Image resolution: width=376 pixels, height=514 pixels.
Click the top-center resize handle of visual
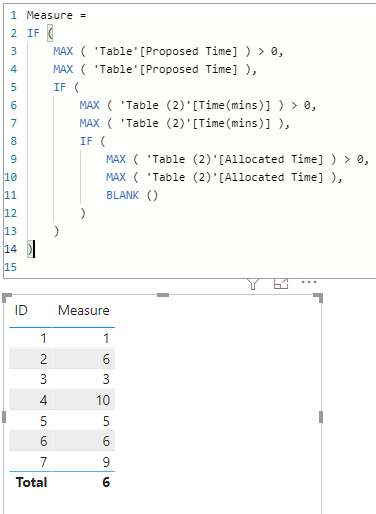pyautogui.click(x=163, y=295)
